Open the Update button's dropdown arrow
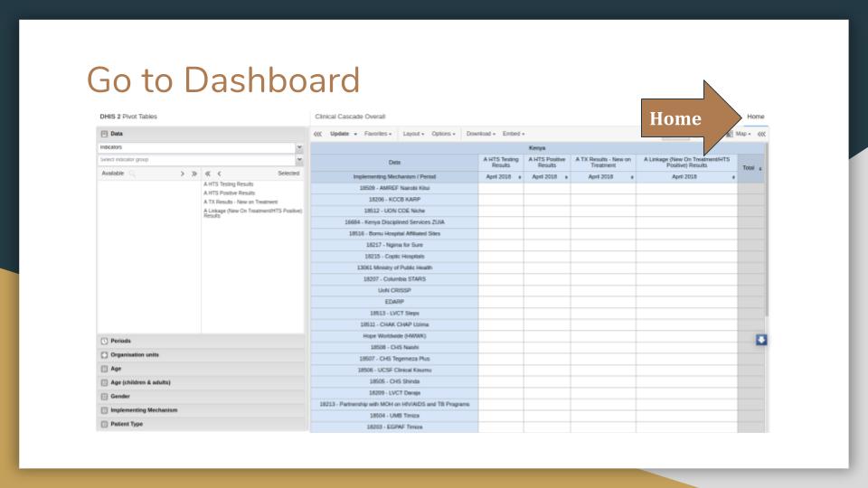 355,134
